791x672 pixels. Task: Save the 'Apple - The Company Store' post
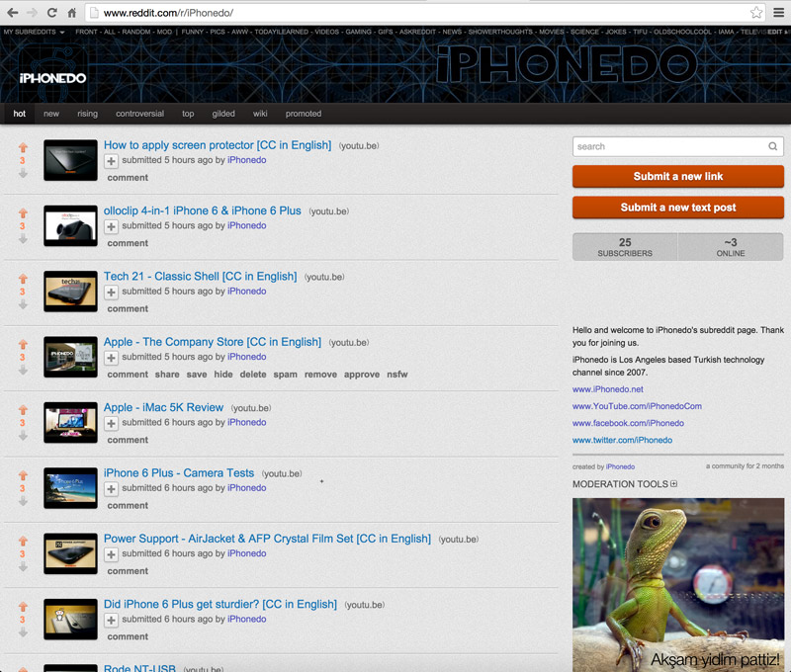pos(196,375)
